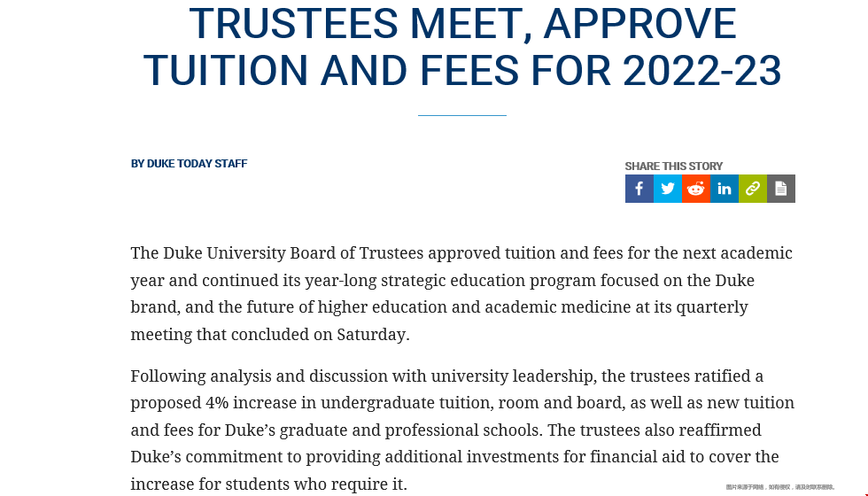
Task: Copy the story link with chain icon
Action: click(752, 189)
